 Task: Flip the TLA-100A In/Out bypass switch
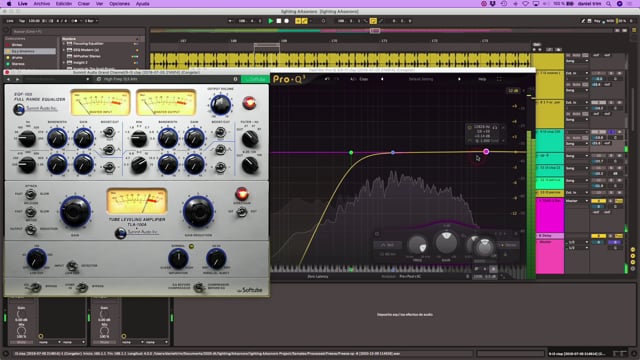coord(242,212)
